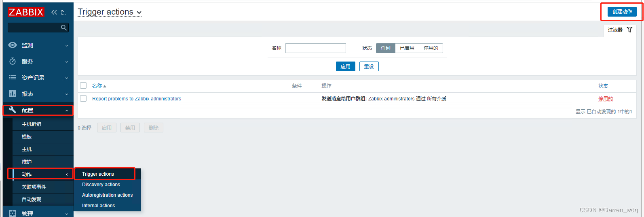Click the list icon beside 资产记录

pyautogui.click(x=13, y=77)
